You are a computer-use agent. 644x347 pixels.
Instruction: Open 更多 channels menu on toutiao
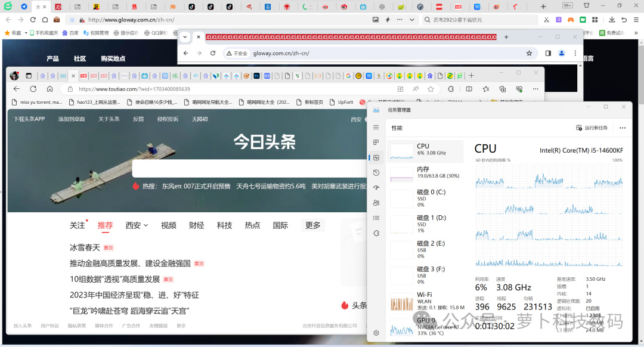click(x=312, y=225)
